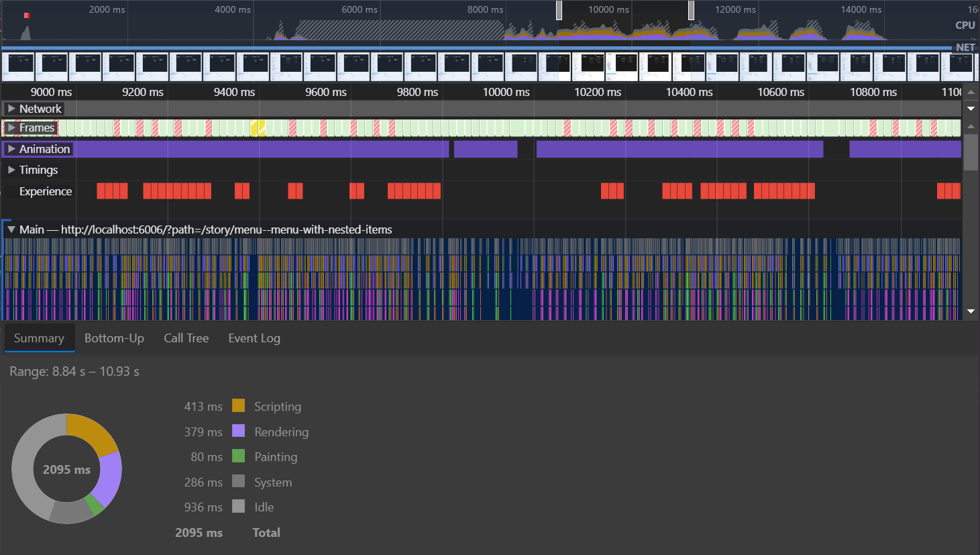Click the 286 ms system value

(x=203, y=483)
